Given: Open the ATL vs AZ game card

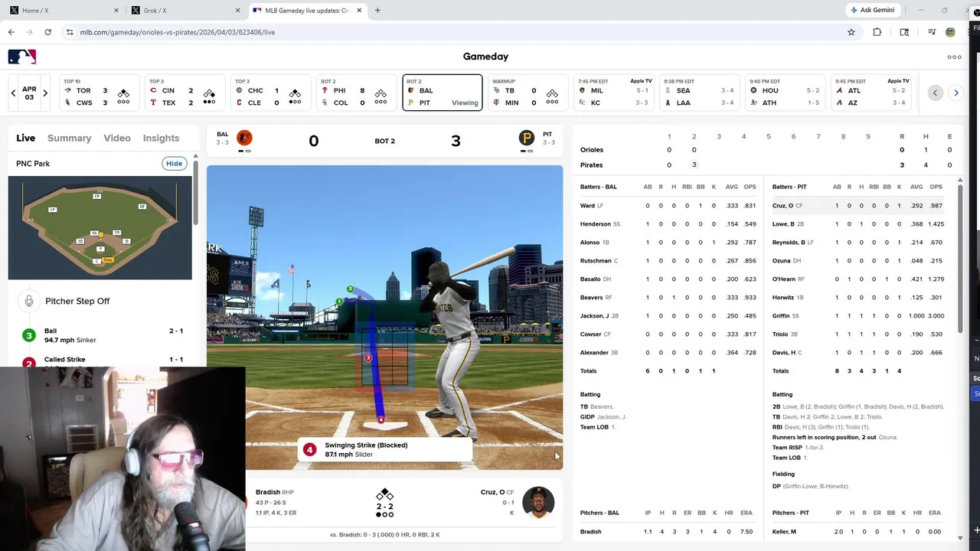Looking at the screenshot, I should (x=871, y=93).
